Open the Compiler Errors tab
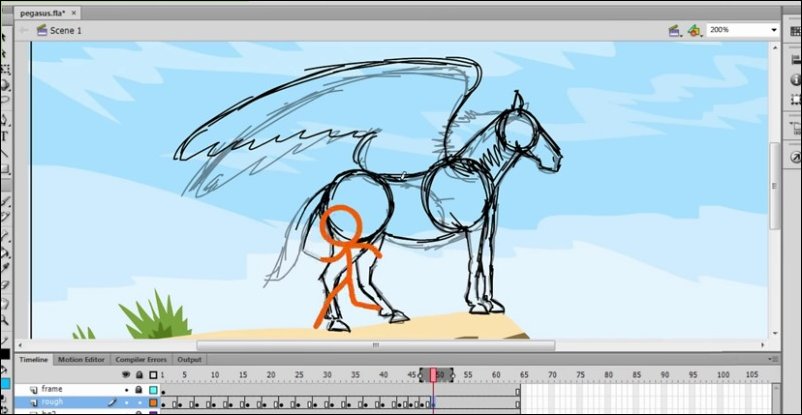Viewport: 802px width, 415px height. (x=141, y=359)
